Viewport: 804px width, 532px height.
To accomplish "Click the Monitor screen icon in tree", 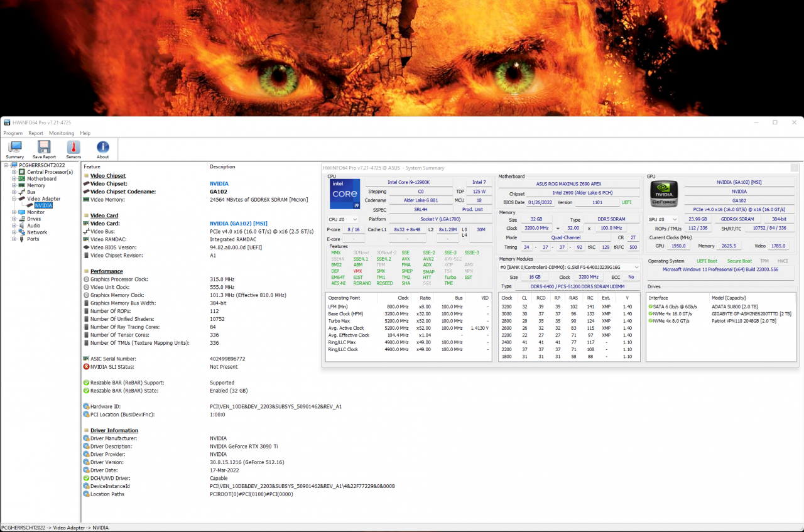I will point(22,212).
